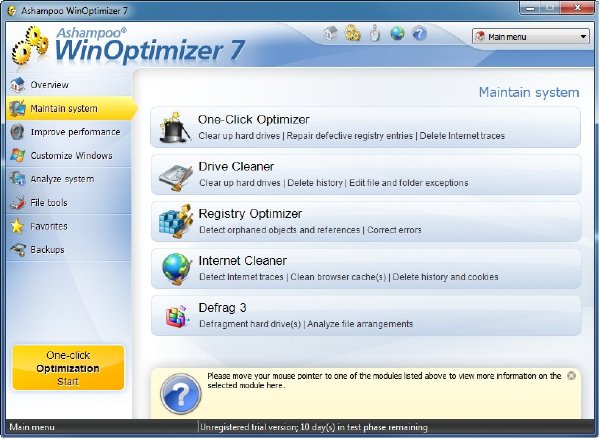600x439 pixels.
Task: Click 'Detect orphaned objects and references' text
Action: click(280, 230)
